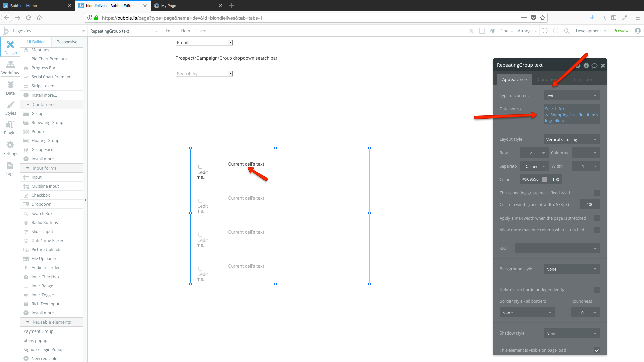Uncheck 'This element is visible on page load'
Viewport: 644px width, 362px height.
click(597, 350)
